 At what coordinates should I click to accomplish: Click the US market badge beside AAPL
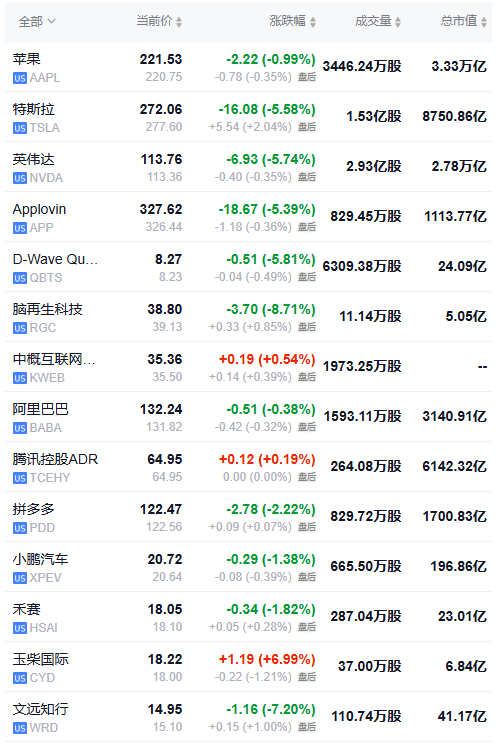(x=20, y=78)
